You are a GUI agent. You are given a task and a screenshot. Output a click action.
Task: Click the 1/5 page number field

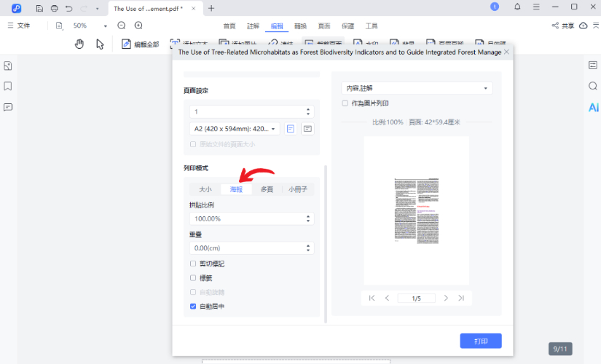[x=416, y=298]
